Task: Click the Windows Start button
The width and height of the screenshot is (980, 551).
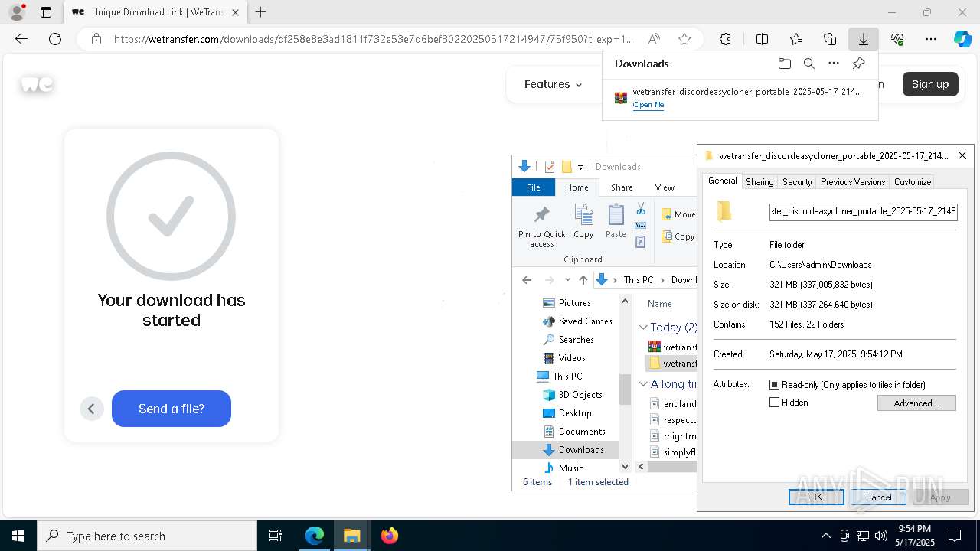Action: [x=18, y=536]
